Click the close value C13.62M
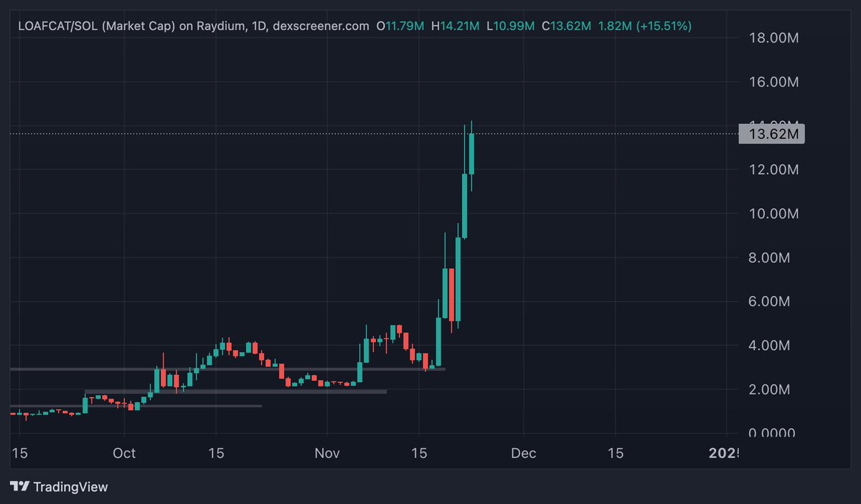 pyautogui.click(x=566, y=27)
